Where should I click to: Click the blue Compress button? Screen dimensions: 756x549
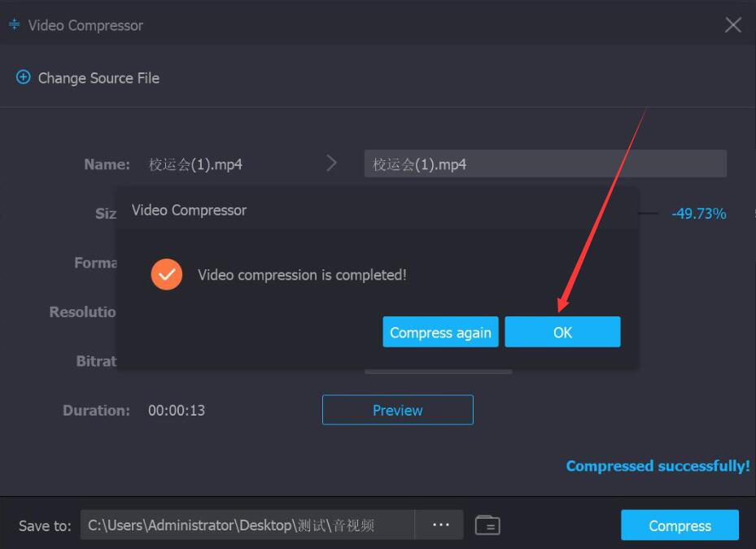pos(680,525)
